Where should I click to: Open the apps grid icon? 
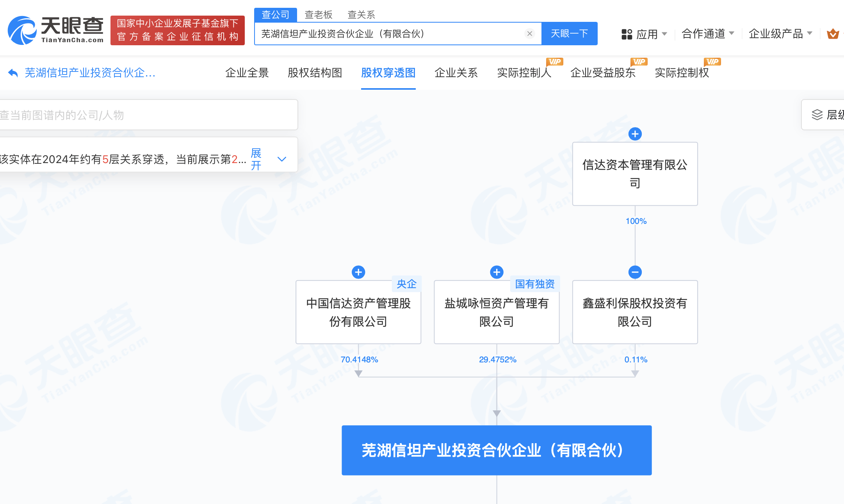click(627, 34)
